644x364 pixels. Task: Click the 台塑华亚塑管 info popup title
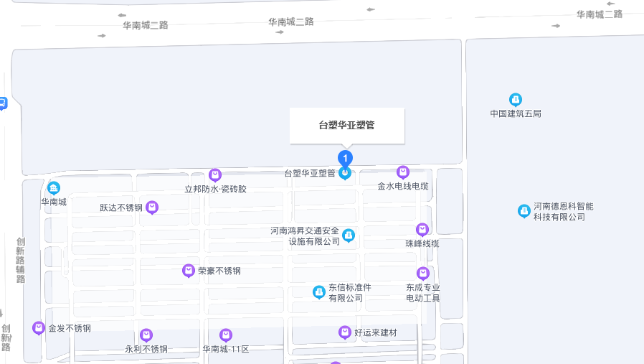click(346, 125)
